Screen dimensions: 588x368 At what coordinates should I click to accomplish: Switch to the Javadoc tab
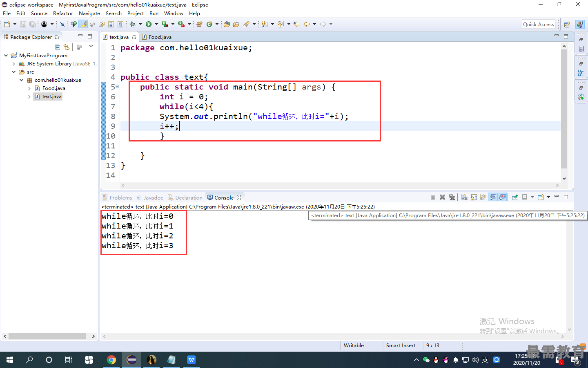point(150,197)
